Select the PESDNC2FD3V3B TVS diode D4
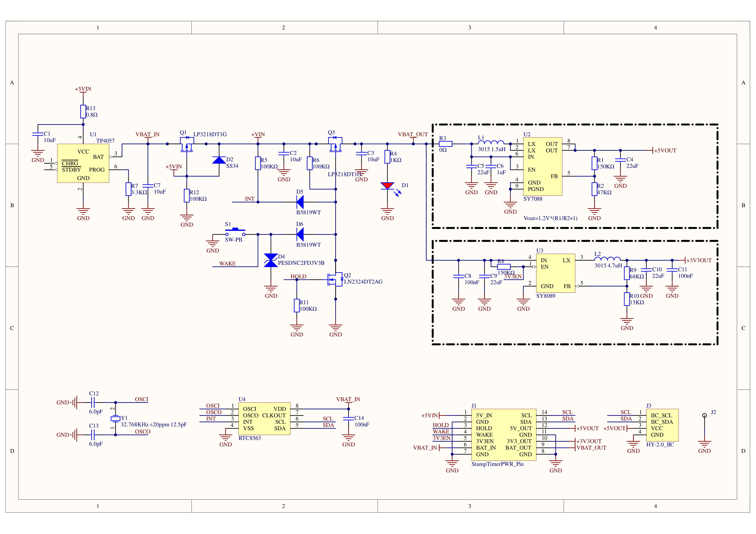This screenshot has height=534, width=756. click(x=271, y=260)
